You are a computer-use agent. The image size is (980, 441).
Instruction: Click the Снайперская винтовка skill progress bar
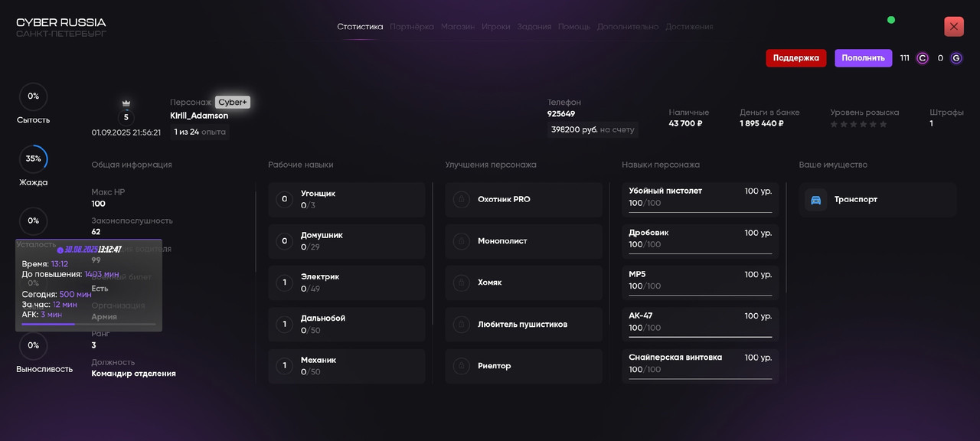701,379
